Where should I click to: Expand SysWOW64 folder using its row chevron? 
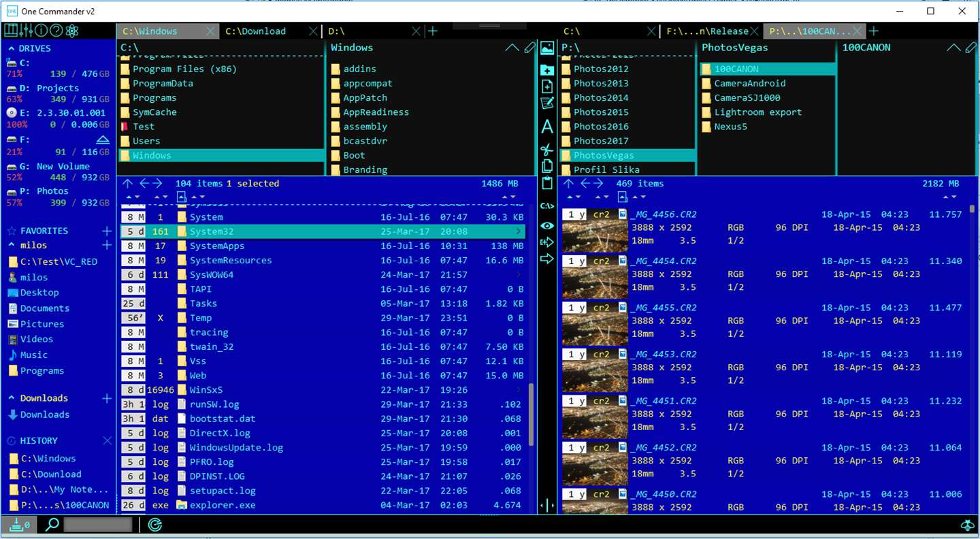519,275
